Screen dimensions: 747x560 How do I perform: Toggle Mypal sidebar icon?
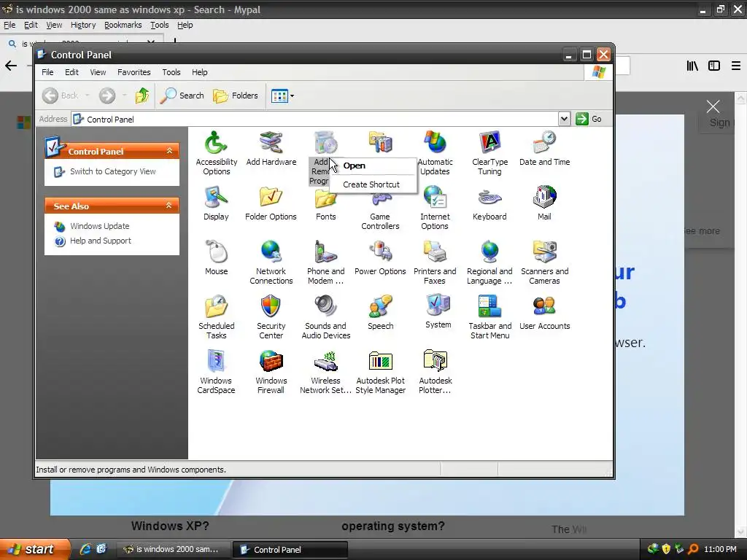(x=714, y=66)
